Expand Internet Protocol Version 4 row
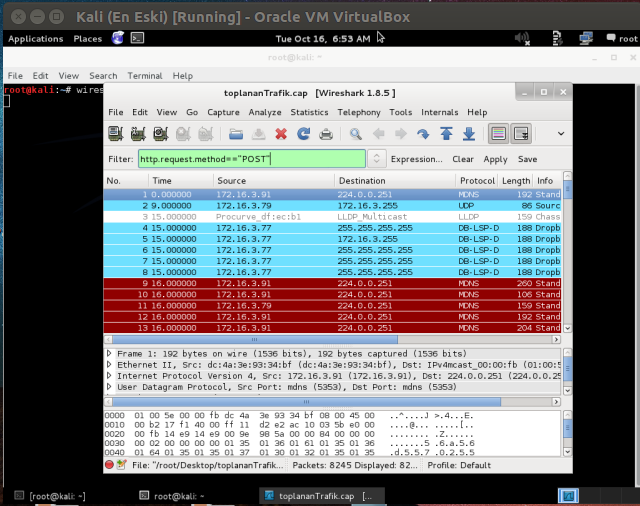The image size is (640, 506). [x=109, y=375]
